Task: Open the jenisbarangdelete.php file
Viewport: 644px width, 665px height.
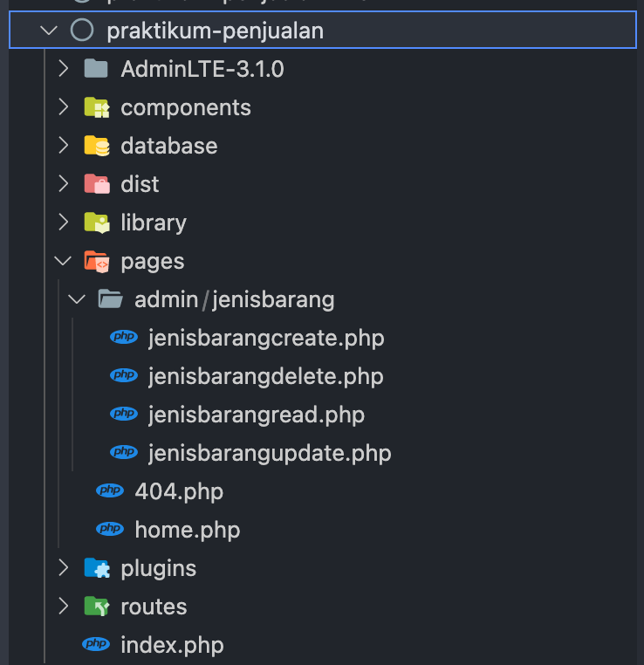Action: [266, 377]
